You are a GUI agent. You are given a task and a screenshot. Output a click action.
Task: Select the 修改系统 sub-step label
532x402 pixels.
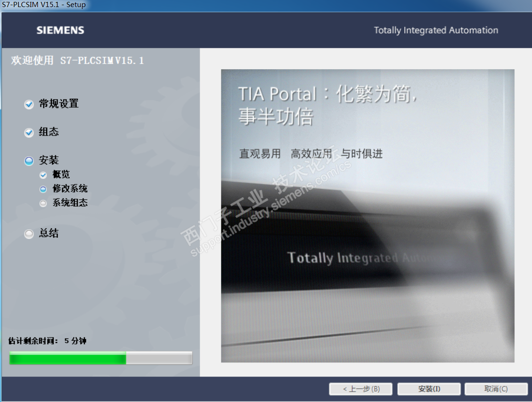[x=70, y=188]
